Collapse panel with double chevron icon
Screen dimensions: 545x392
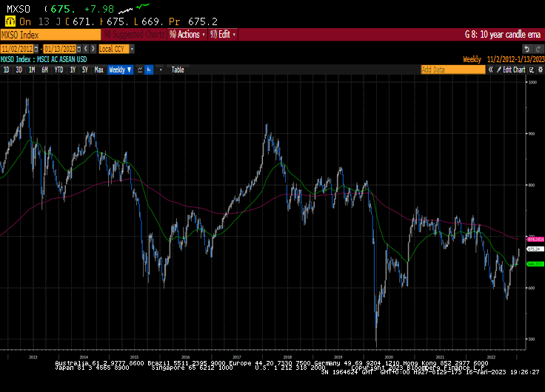(490, 70)
